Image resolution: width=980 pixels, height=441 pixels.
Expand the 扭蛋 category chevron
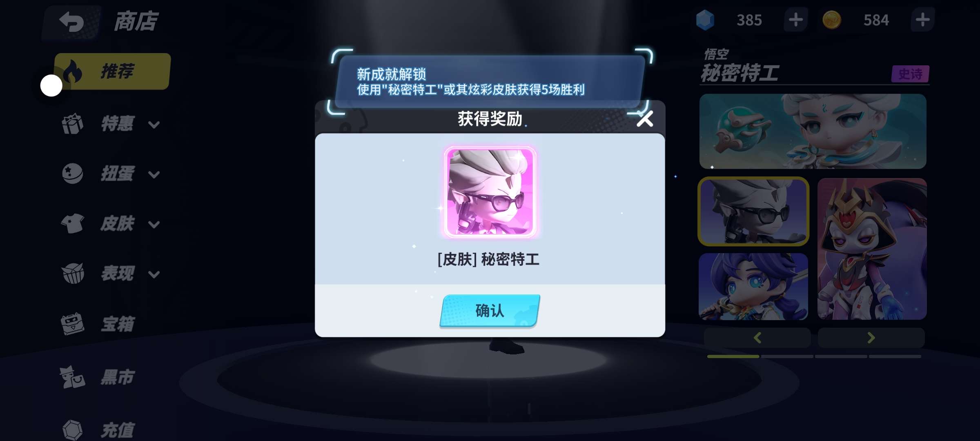(154, 175)
